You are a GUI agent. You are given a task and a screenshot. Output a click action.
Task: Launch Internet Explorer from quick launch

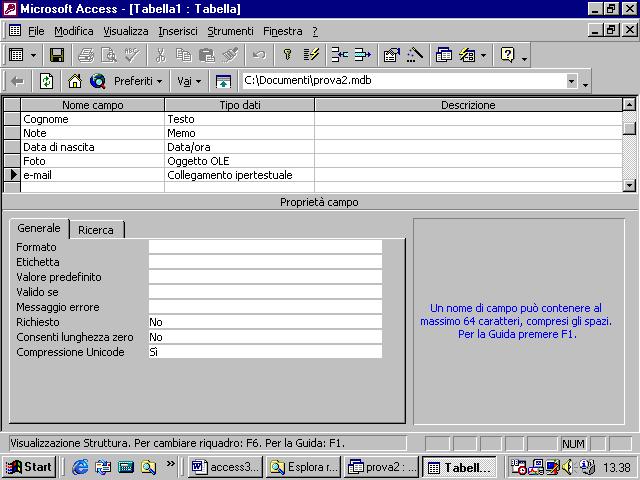click(80, 467)
